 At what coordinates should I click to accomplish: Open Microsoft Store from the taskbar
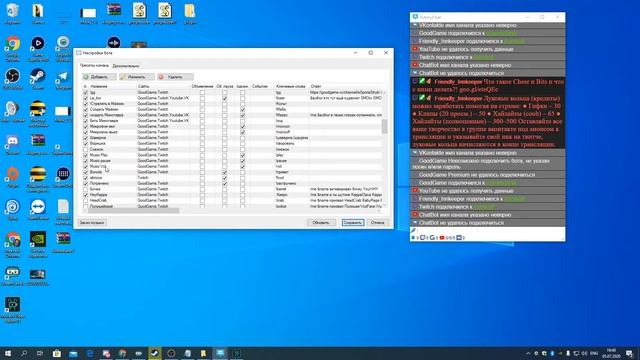point(57,353)
